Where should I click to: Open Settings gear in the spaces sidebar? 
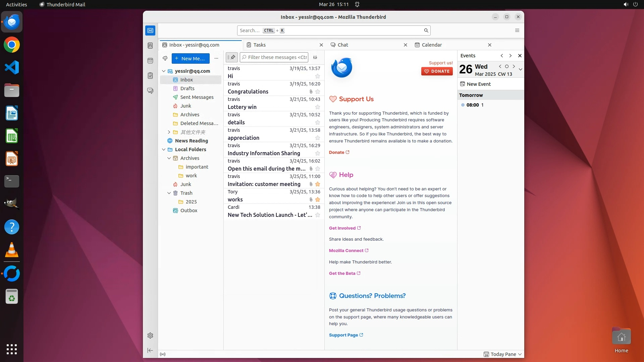coord(150,336)
